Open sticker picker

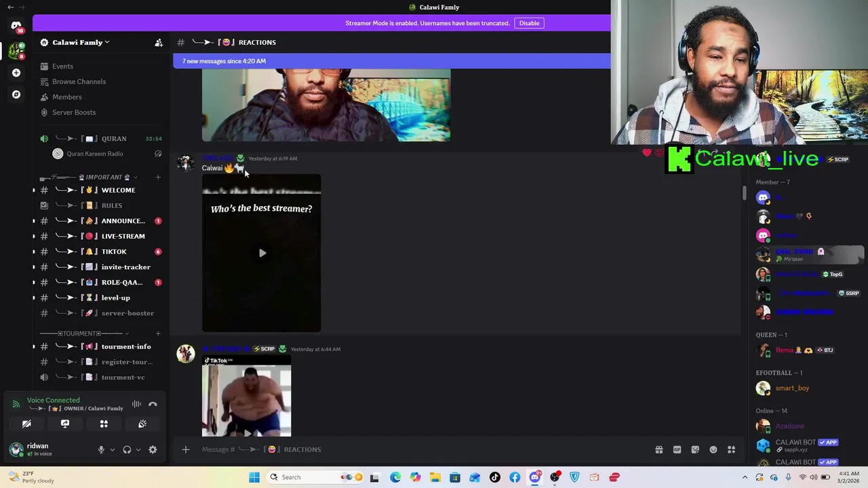pos(695,449)
